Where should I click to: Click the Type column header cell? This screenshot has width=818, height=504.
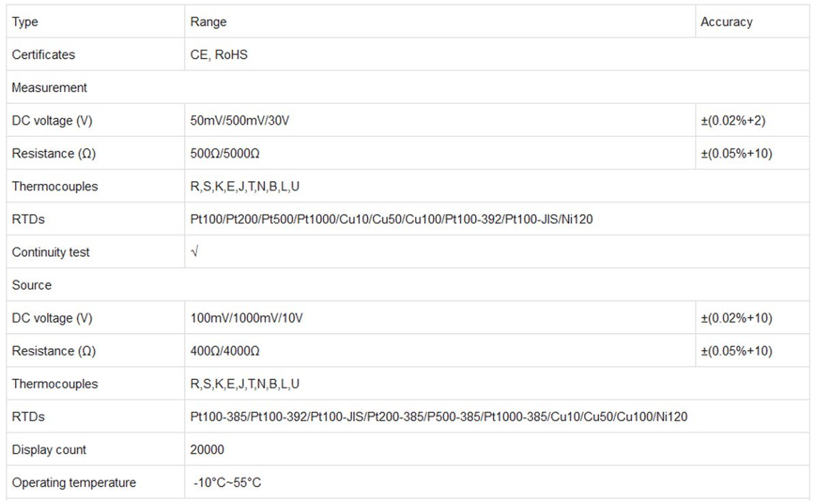click(95, 22)
